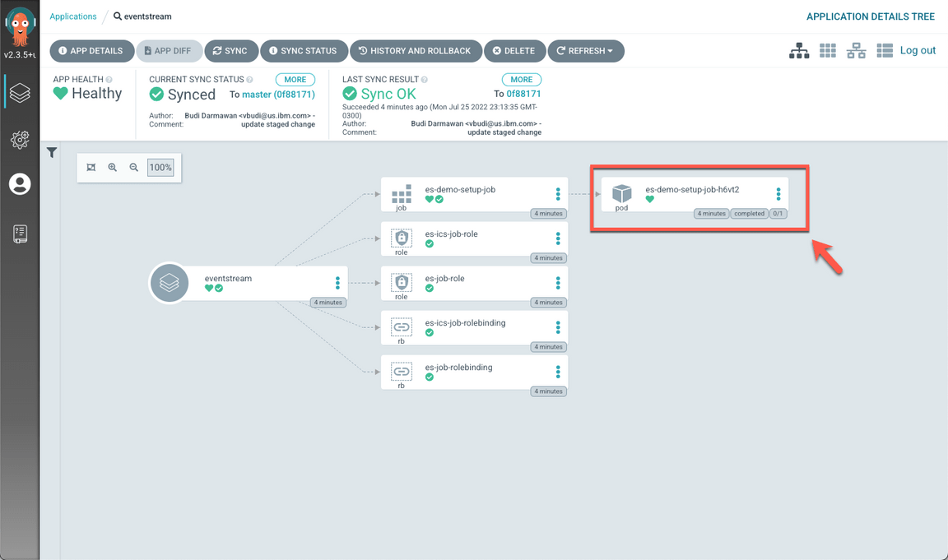Open the Refresh dropdown button
948x560 pixels.
click(585, 51)
